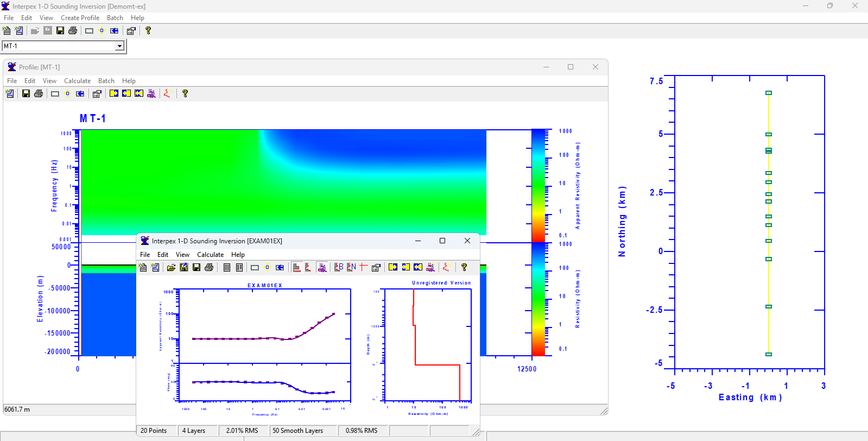The image size is (868, 441).
Task: Toggle layered model display in EXAM01EX toolbar
Action: point(297,267)
